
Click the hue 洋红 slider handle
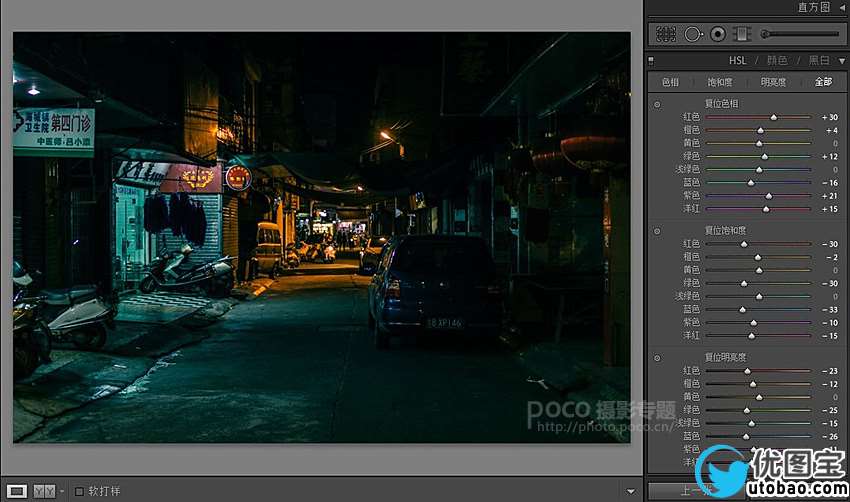tap(766, 209)
